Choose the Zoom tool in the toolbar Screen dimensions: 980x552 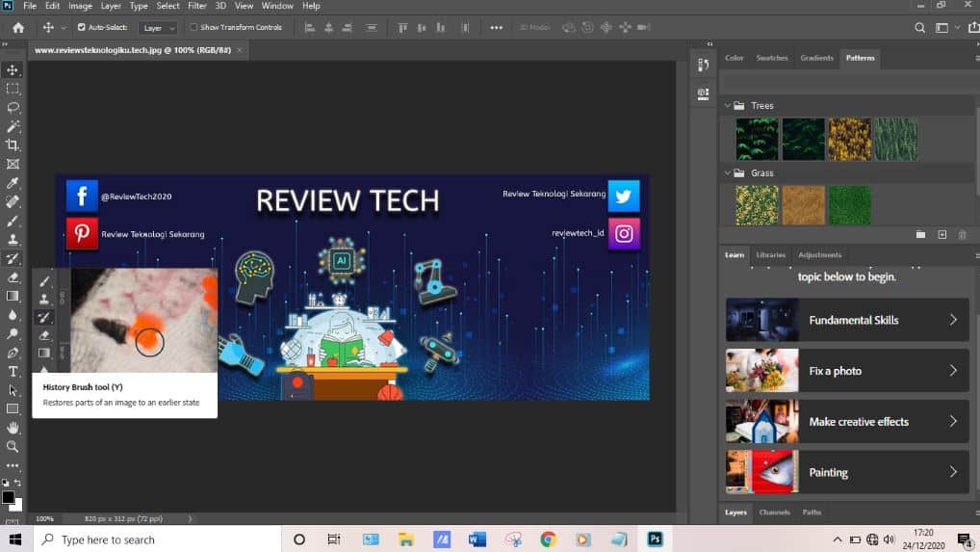click(13, 446)
